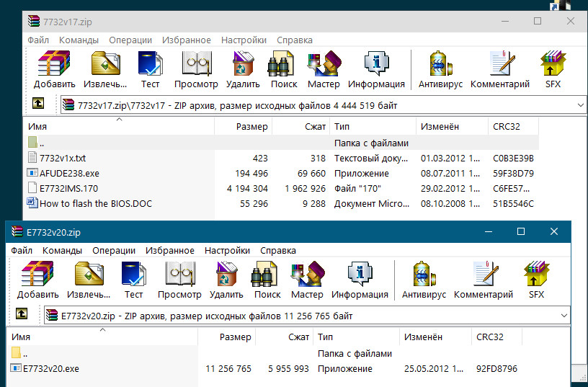Sort by Размер column in E7732v20.zip window
Screen dimensions: 588x387
227,337
